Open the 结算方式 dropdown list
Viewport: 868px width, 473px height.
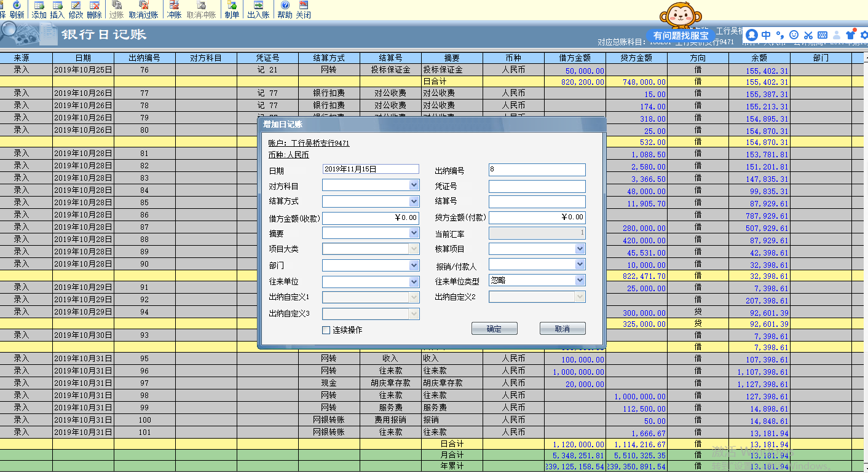(x=414, y=201)
